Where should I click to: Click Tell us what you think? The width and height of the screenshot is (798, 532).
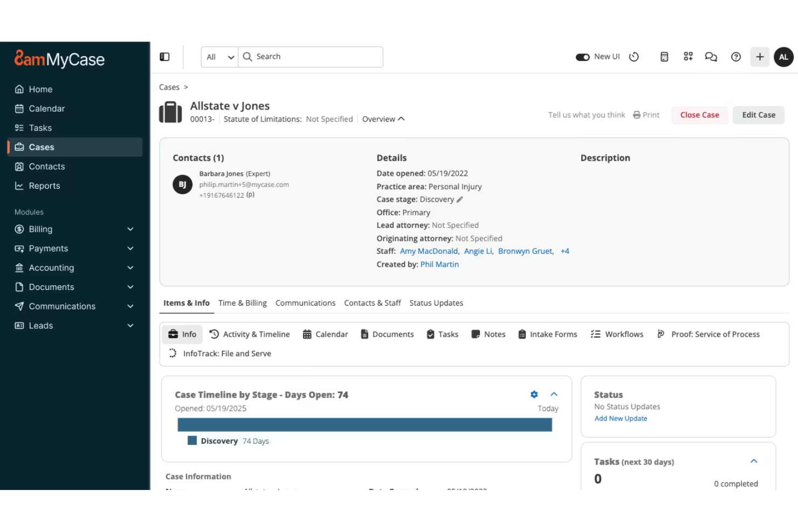[x=587, y=115]
